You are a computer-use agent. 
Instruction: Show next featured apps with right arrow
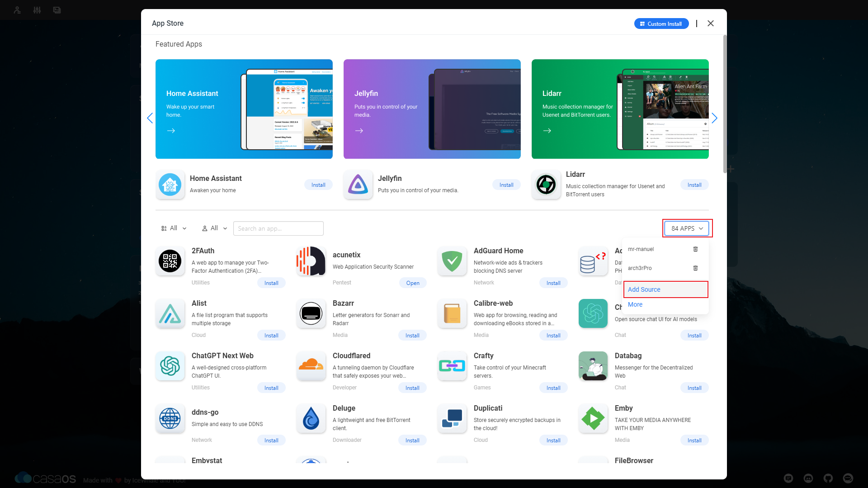714,118
